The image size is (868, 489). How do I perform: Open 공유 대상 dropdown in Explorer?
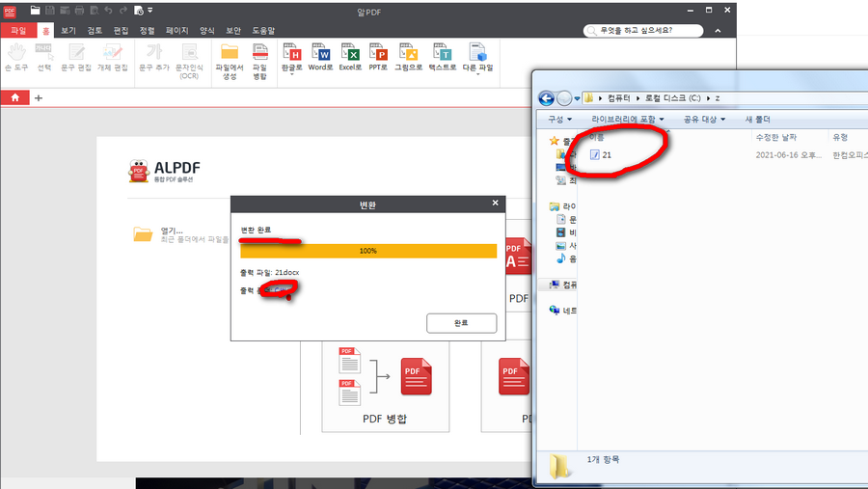704,119
